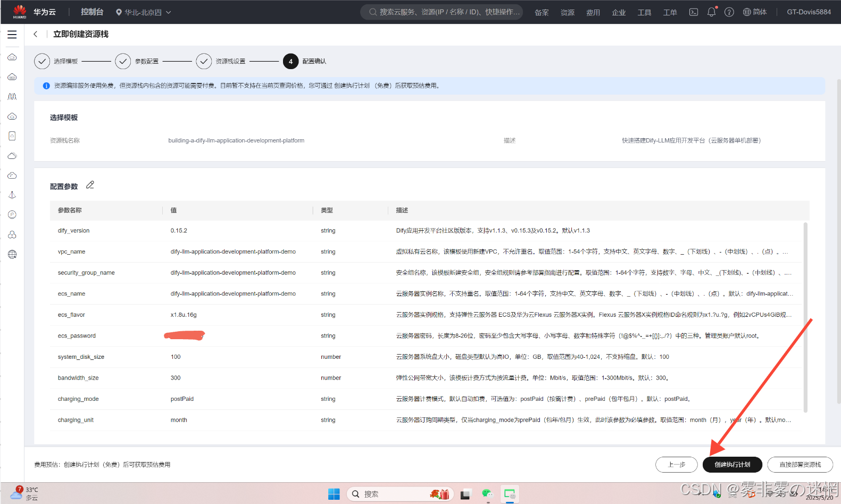Click the 参数名称 column header

tap(70, 211)
